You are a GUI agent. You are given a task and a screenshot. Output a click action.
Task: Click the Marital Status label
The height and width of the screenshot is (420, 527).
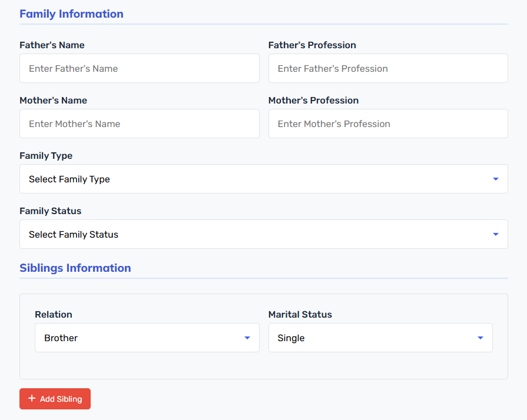[x=300, y=315]
